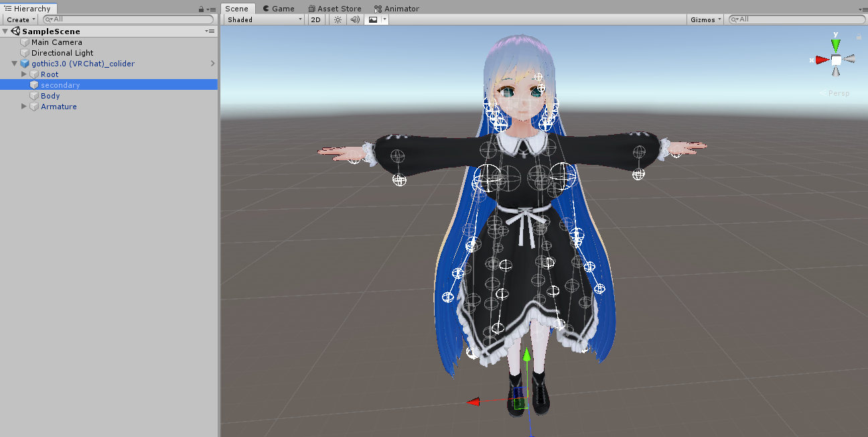Select Main Camera in Hierarchy

click(57, 42)
